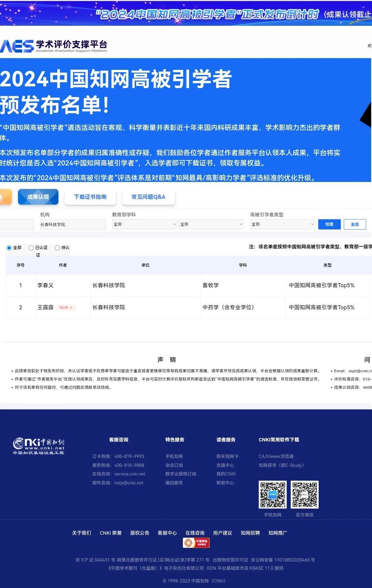
Task: Select the 全部 radio button
Action: 9,248
